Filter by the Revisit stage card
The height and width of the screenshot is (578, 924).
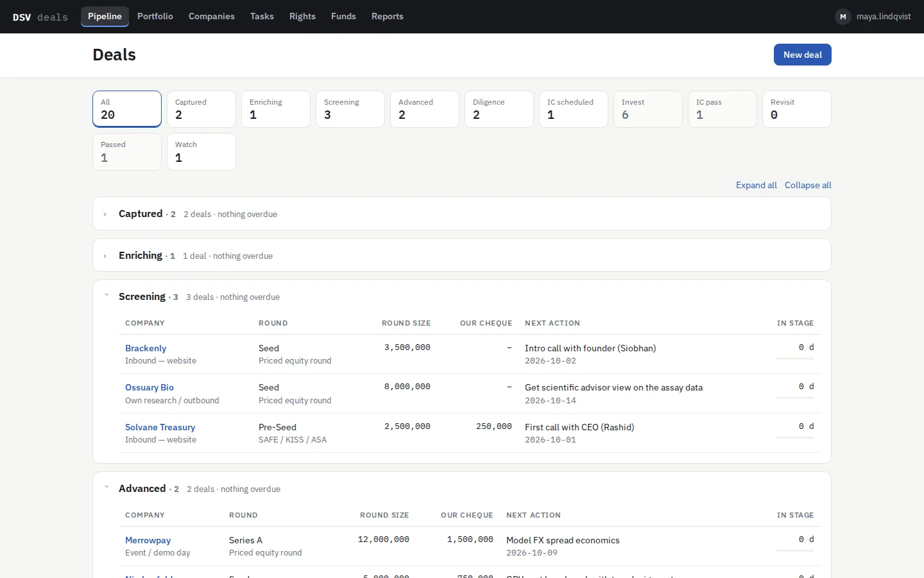pos(797,109)
